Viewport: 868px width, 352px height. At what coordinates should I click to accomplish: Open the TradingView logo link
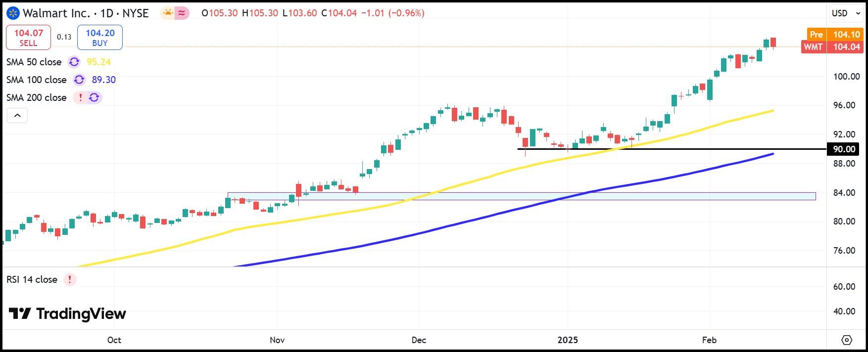(x=67, y=313)
